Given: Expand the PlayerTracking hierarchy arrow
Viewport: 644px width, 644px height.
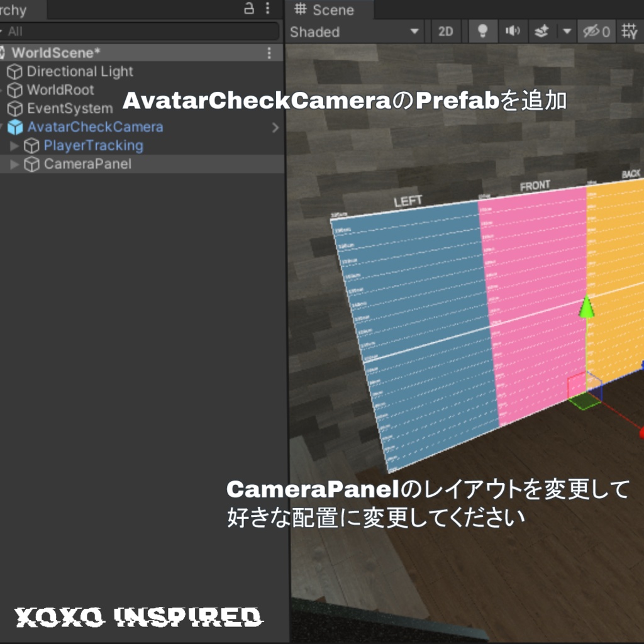Looking at the screenshot, I should tap(14, 145).
